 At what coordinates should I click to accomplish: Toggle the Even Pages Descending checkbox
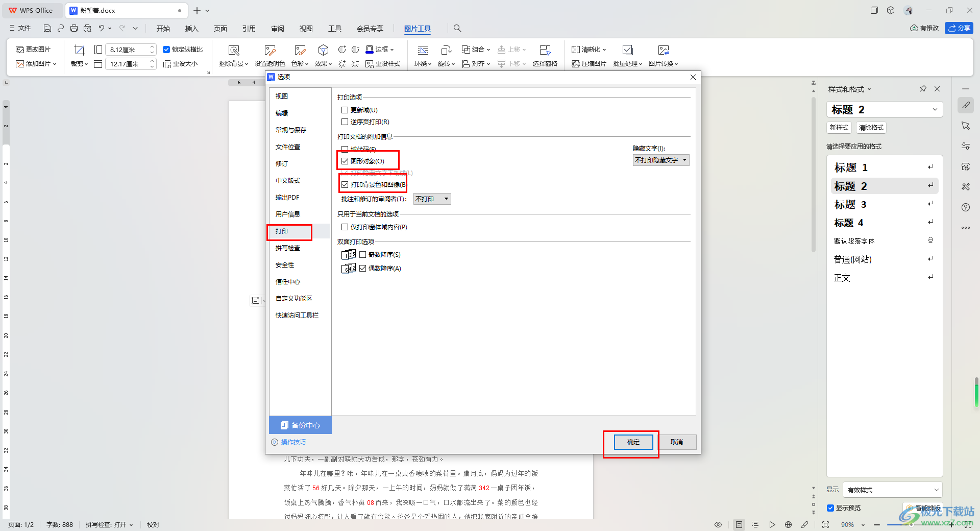pyautogui.click(x=363, y=268)
